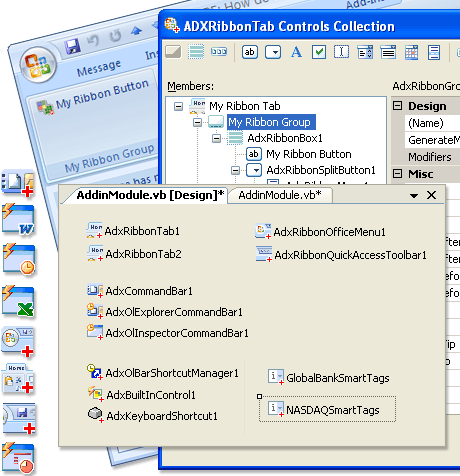Screen dimensions: 460x476
Task: Switch to the AddinModule.vb code tab
Action: click(280, 195)
